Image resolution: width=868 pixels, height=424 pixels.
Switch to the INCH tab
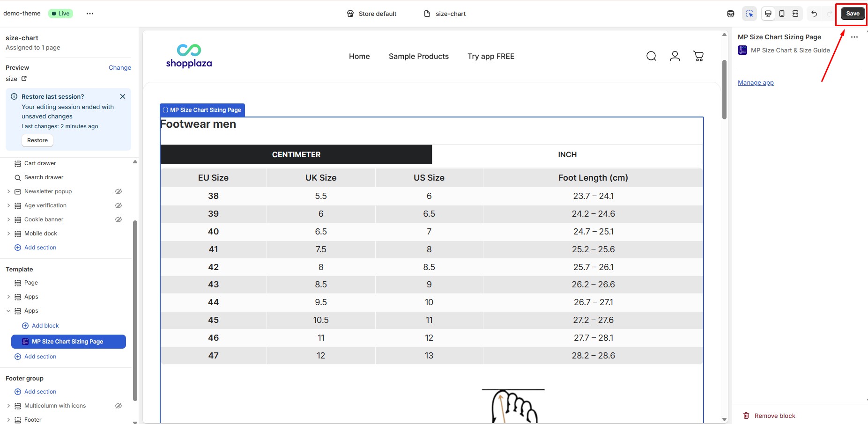point(567,154)
